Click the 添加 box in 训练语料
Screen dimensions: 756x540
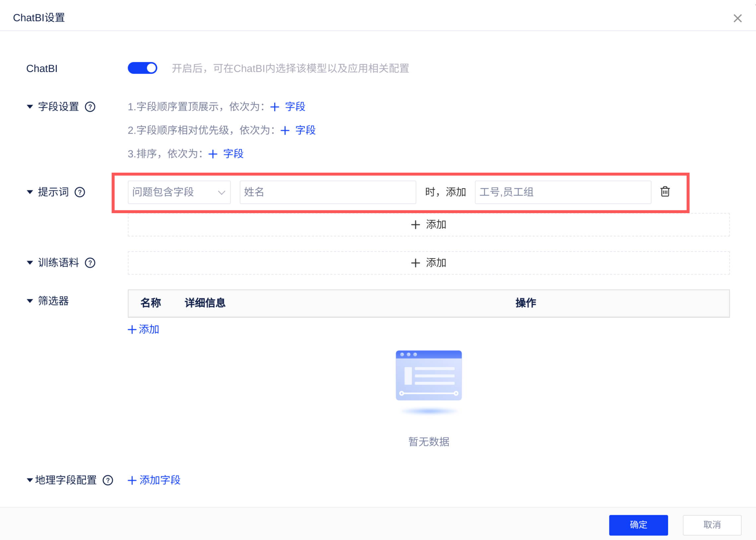point(428,263)
